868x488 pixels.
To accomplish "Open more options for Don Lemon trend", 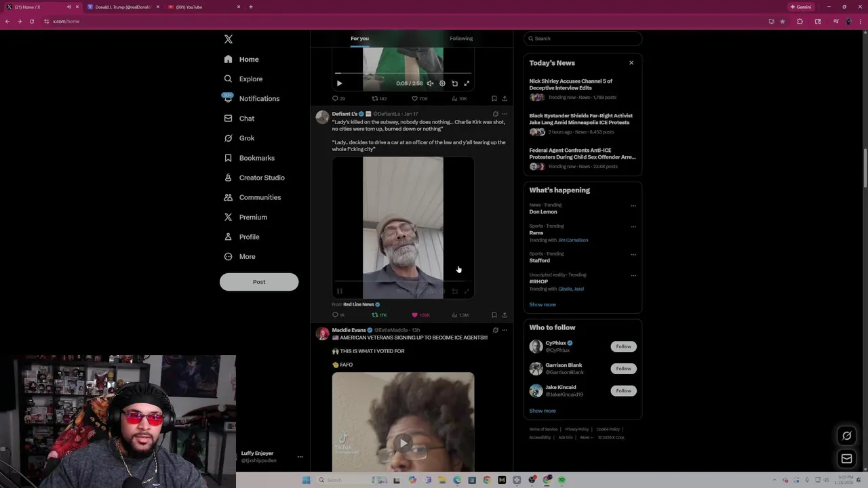I will [633, 205].
